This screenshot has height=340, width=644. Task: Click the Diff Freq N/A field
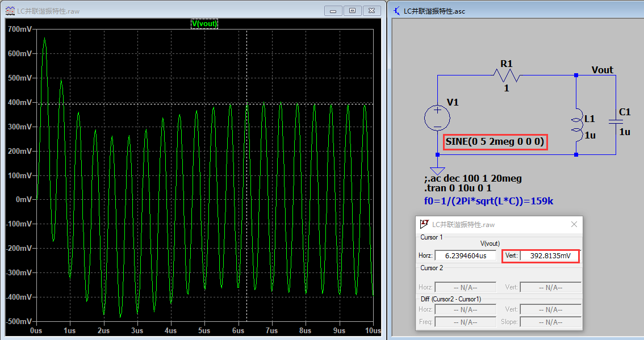coord(465,322)
